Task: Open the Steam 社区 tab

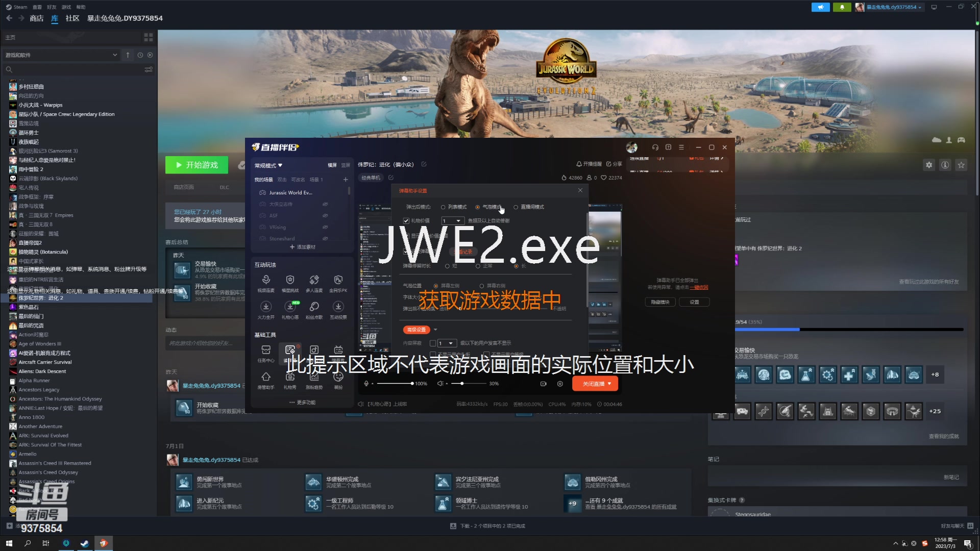Action: pos(72,18)
